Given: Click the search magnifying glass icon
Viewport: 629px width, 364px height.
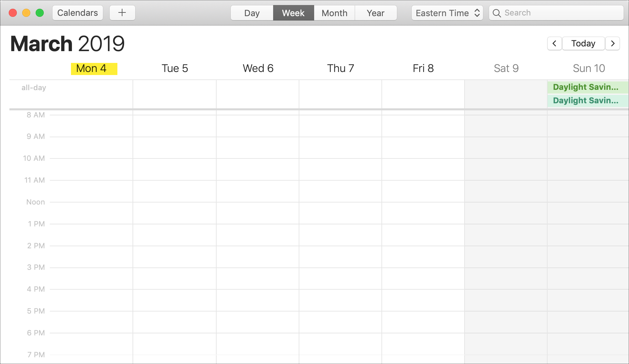Looking at the screenshot, I should pyautogui.click(x=497, y=13).
